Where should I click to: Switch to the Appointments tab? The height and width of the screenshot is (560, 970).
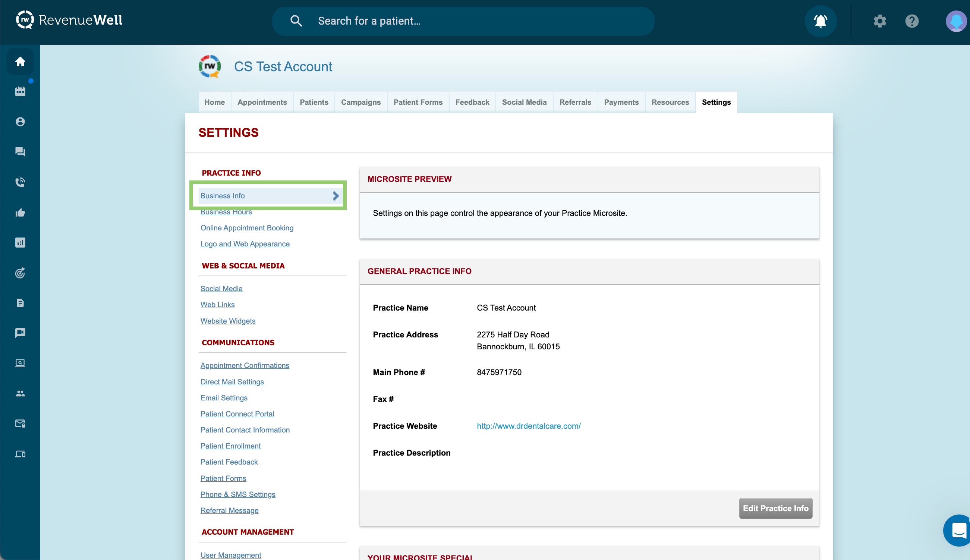pyautogui.click(x=262, y=102)
